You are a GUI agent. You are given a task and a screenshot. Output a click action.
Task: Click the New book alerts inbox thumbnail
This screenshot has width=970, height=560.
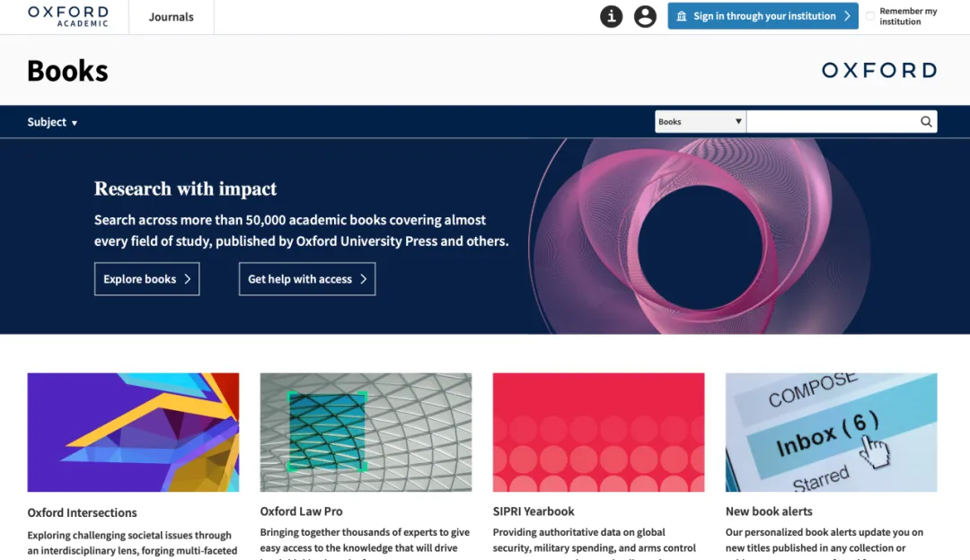(x=831, y=432)
